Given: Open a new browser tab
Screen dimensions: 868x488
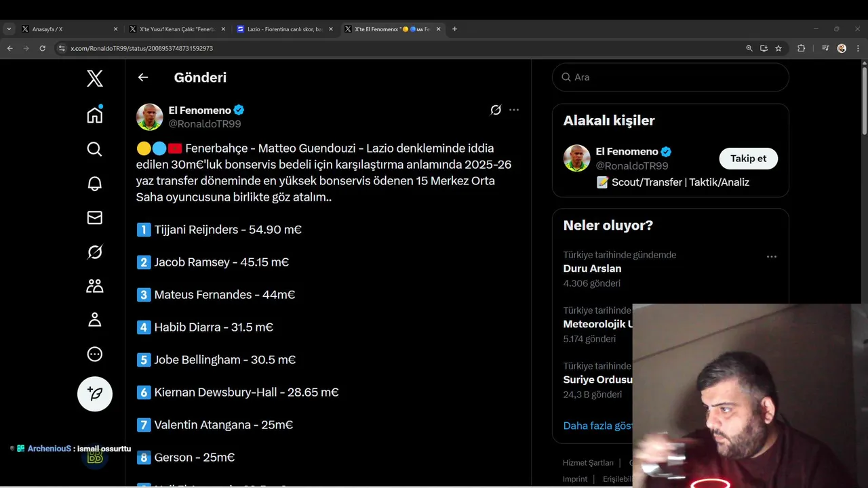Looking at the screenshot, I should tap(454, 29).
